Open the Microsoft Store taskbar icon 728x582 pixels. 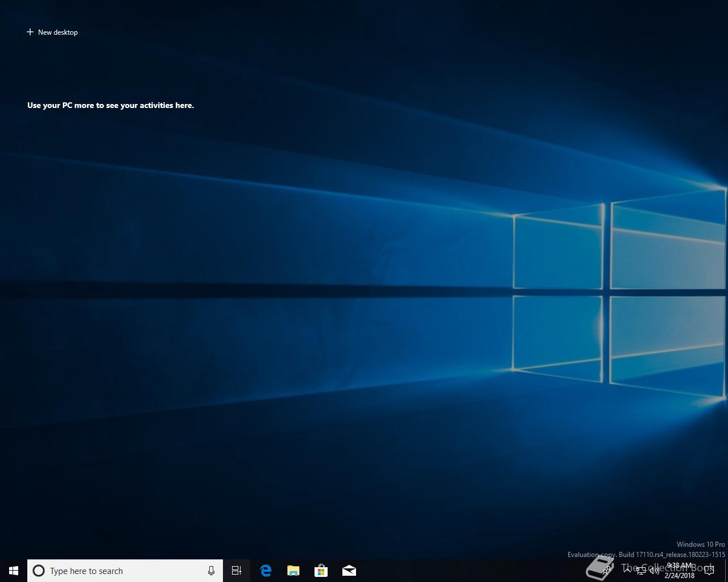point(321,571)
